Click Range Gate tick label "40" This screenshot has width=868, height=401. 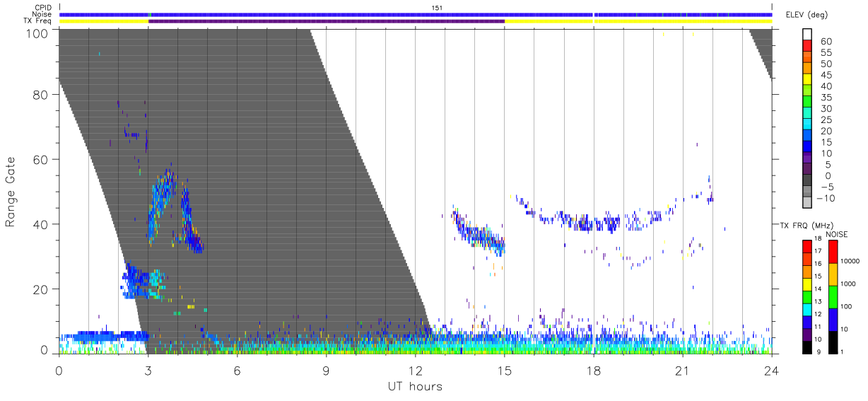[x=40, y=224]
